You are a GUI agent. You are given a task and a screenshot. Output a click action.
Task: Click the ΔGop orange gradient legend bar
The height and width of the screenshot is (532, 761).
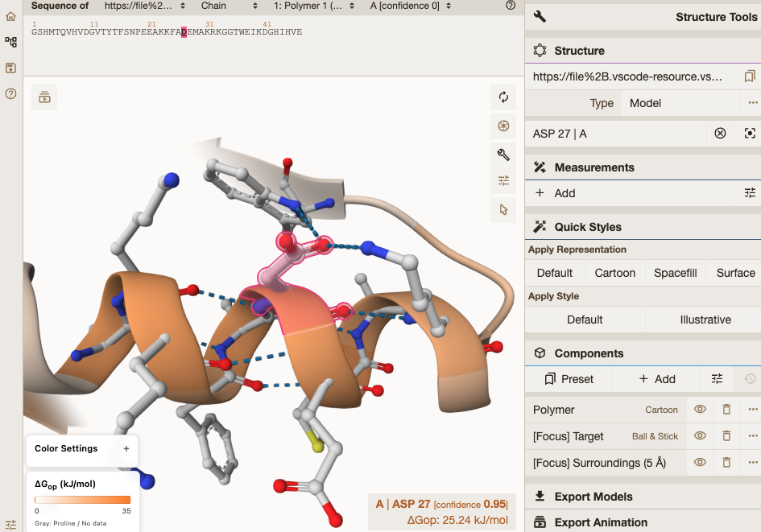82,500
